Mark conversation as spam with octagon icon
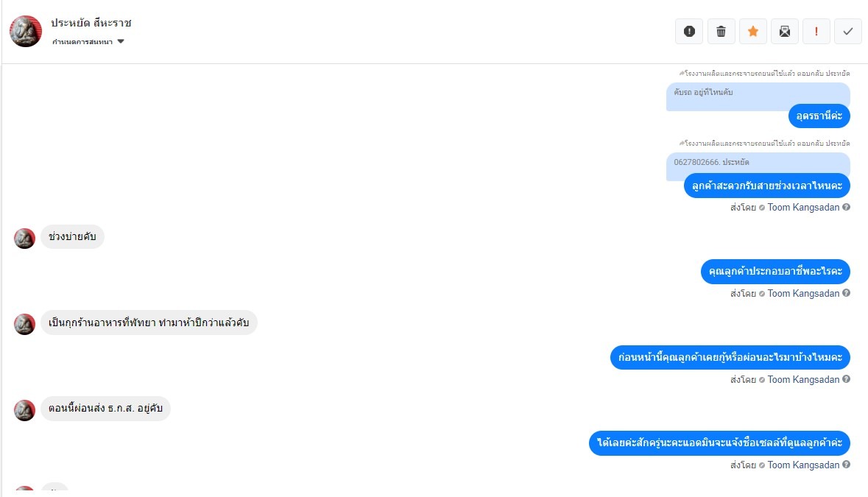 (x=689, y=32)
